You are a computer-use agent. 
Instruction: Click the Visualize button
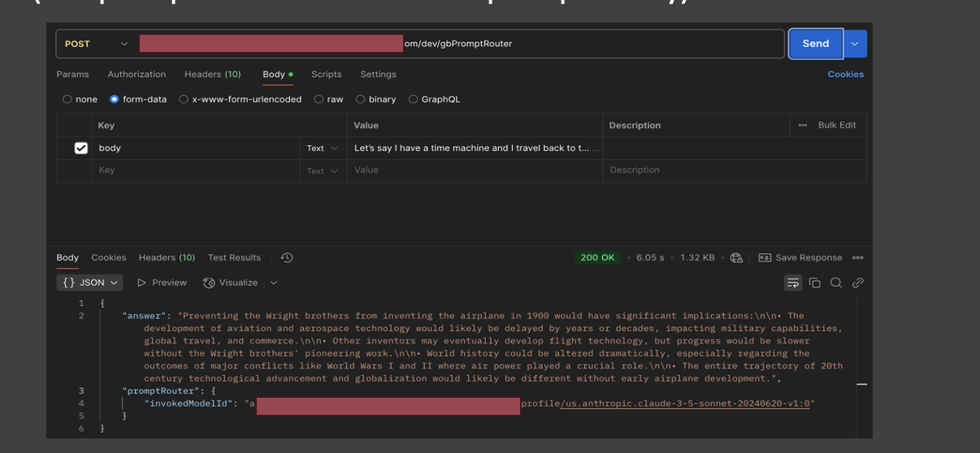(230, 283)
